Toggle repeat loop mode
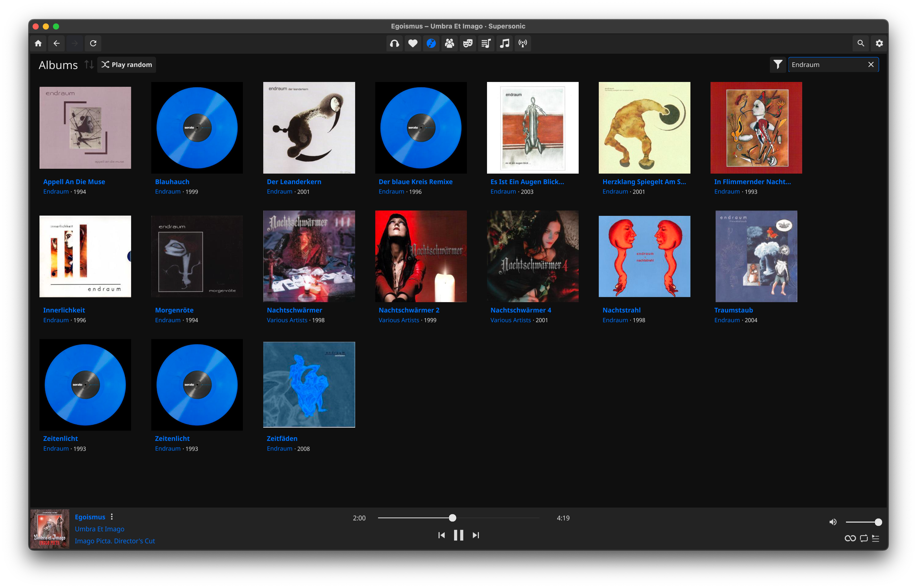The width and height of the screenshot is (917, 588). [x=864, y=538]
